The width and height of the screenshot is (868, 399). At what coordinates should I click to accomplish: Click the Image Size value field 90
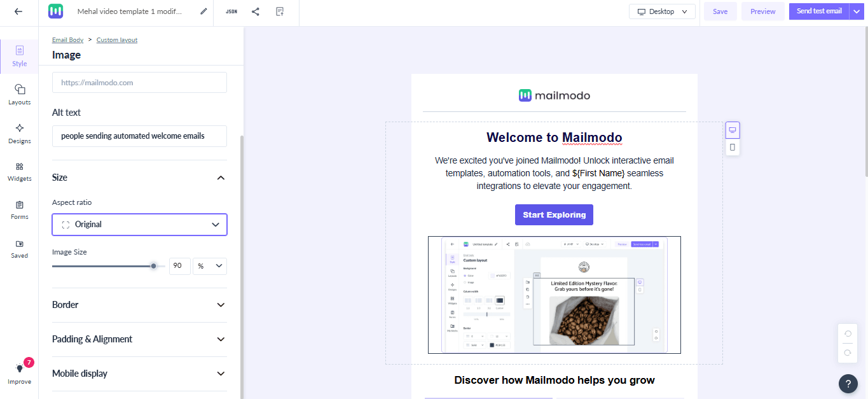click(x=180, y=266)
